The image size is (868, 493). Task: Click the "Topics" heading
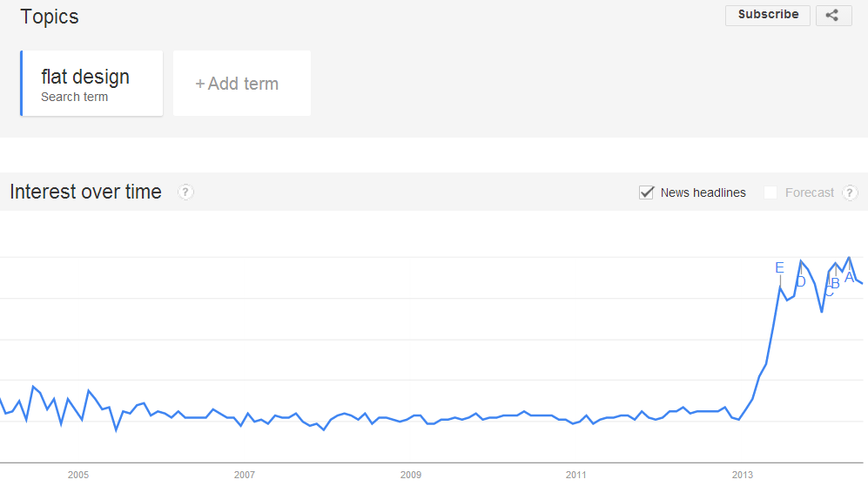(50, 17)
